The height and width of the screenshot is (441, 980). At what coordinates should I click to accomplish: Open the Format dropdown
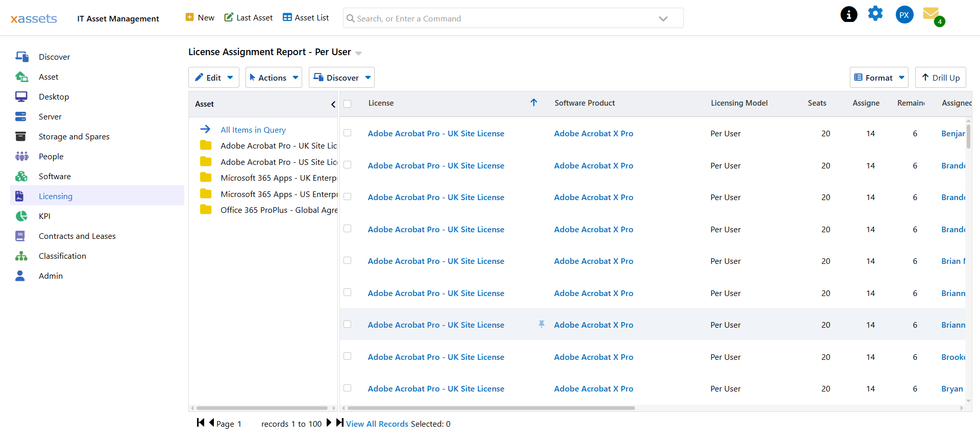879,78
